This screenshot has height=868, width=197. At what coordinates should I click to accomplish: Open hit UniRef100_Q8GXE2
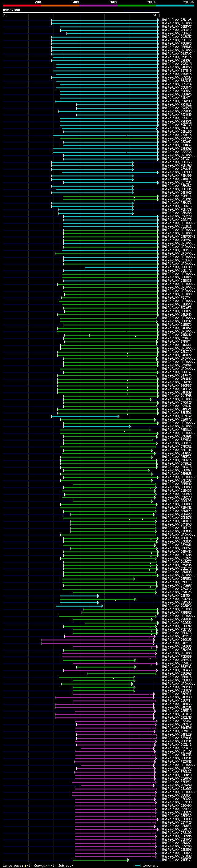click(176, 30)
